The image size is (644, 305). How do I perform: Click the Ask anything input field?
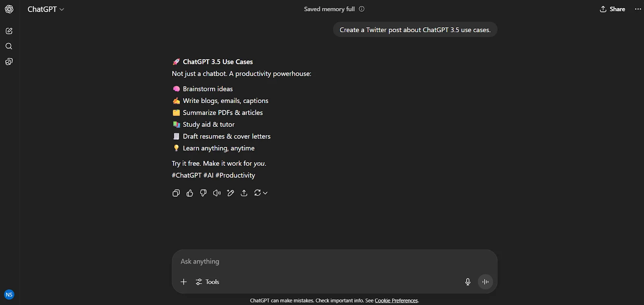334,262
